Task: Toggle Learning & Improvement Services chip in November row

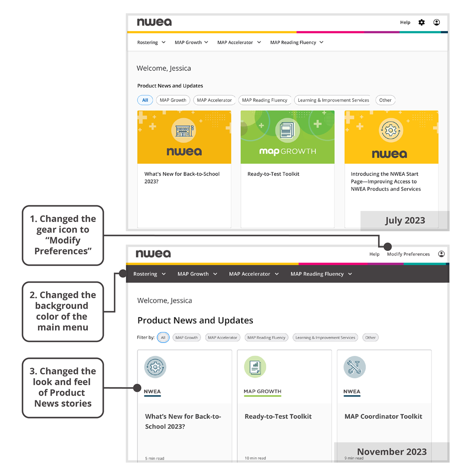Action: pos(325,337)
